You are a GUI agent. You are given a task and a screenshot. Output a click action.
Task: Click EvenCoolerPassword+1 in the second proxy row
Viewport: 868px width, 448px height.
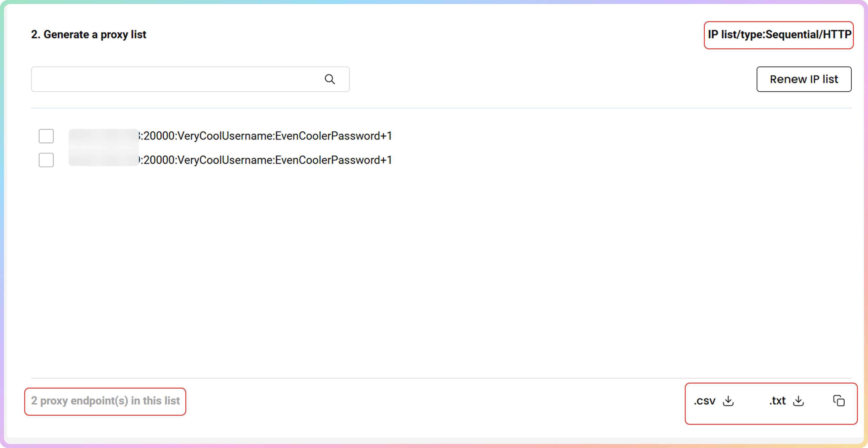[334, 160]
